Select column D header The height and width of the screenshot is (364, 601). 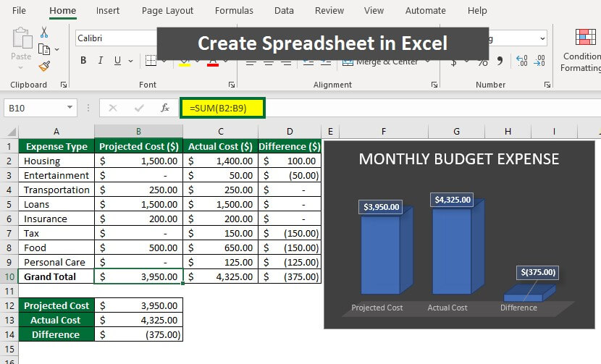pyautogui.click(x=290, y=132)
